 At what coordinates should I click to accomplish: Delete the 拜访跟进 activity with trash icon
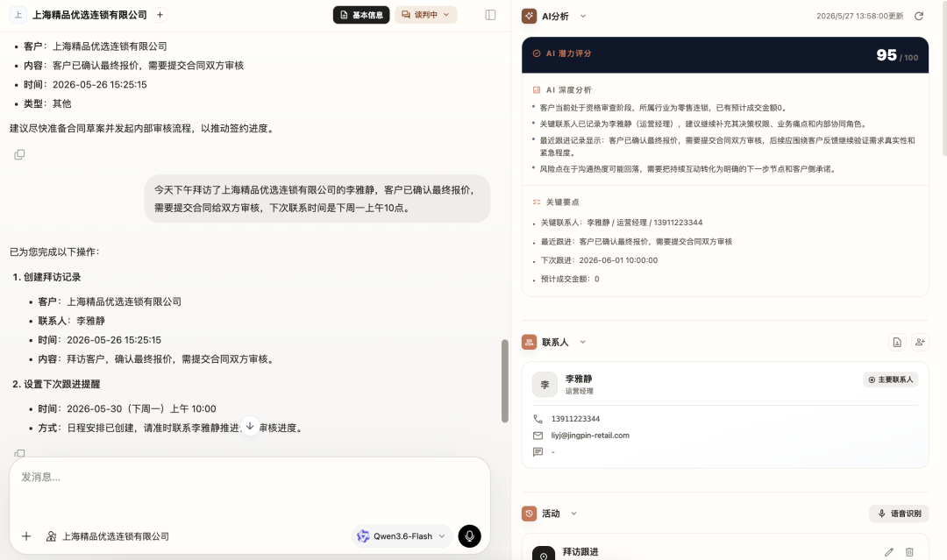coord(909,552)
